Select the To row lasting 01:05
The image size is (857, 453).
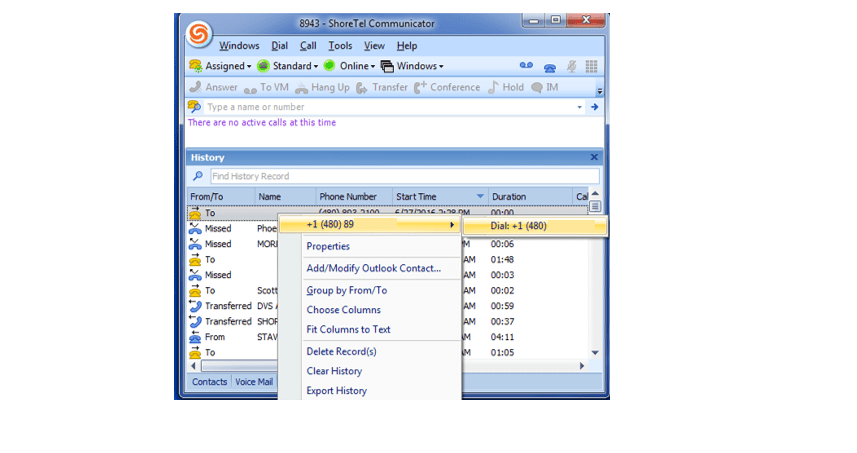(x=388, y=352)
